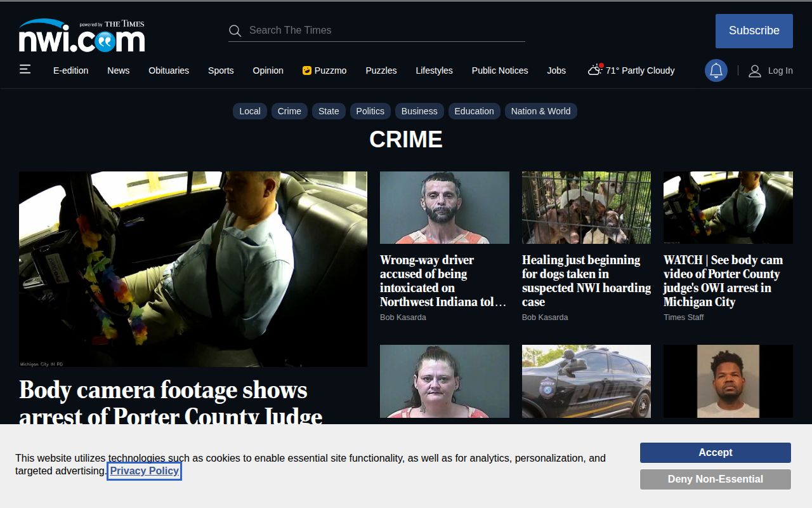Click the 71° Partly Cloudy weather text
812x508 pixels.
[x=640, y=70]
